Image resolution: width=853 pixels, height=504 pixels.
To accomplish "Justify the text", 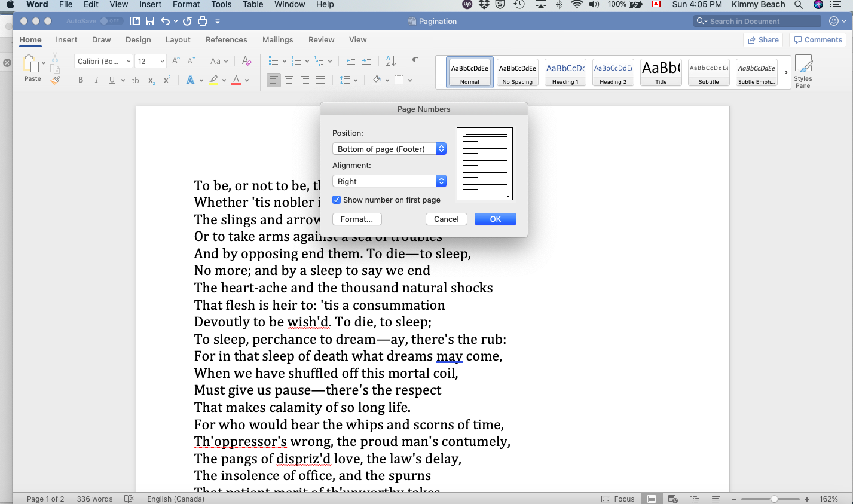I will click(320, 80).
